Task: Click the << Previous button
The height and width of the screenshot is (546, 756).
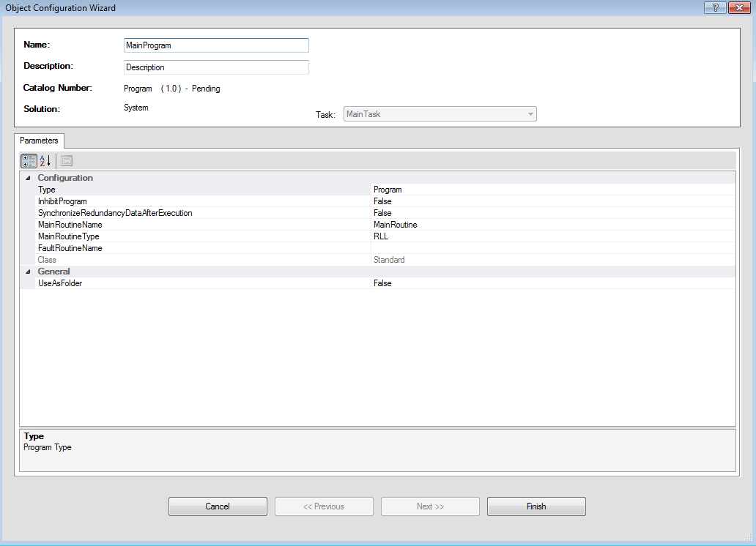Action: pos(324,506)
